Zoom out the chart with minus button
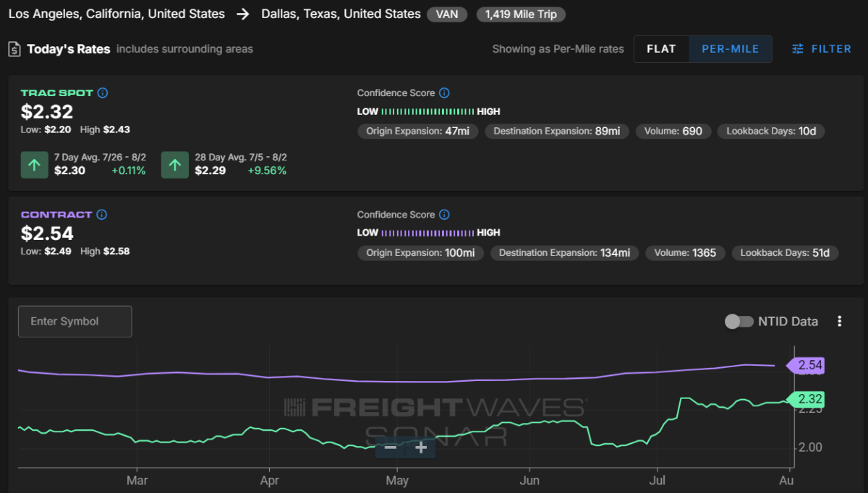Screen dimensions: 868x493 point(391,447)
